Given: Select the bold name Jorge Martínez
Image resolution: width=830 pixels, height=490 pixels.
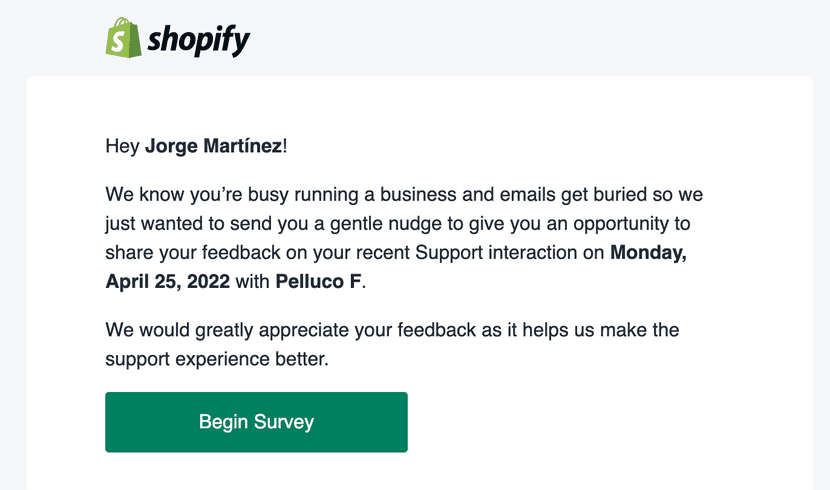Looking at the screenshot, I should 213,147.
